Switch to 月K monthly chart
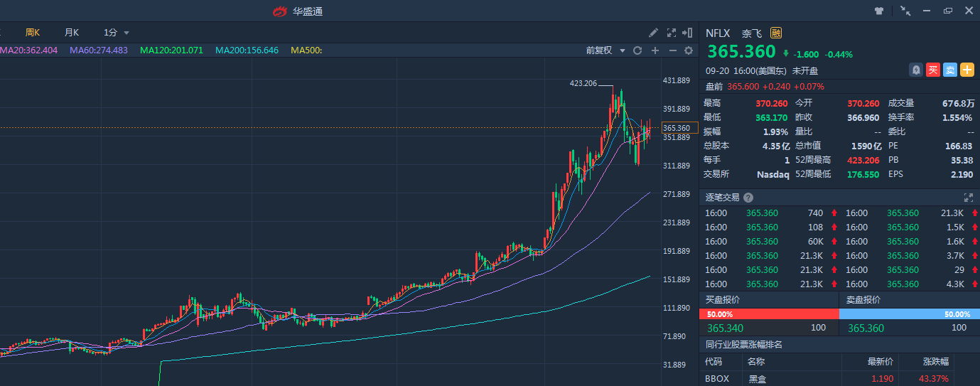This screenshot has height=386, width=980. pyautogui.click(x=72, y=33)
